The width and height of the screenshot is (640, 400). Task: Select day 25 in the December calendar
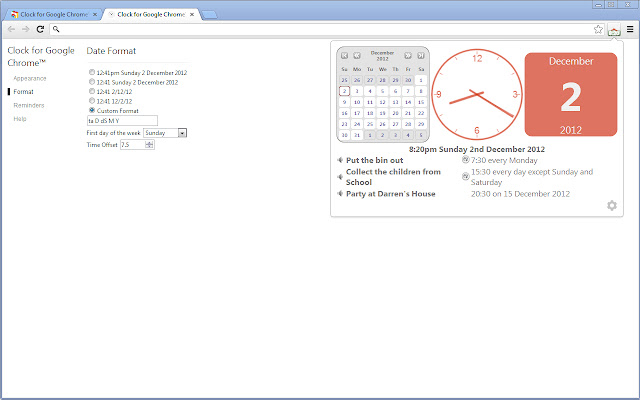pyautogui.click(x=370, y=124)
